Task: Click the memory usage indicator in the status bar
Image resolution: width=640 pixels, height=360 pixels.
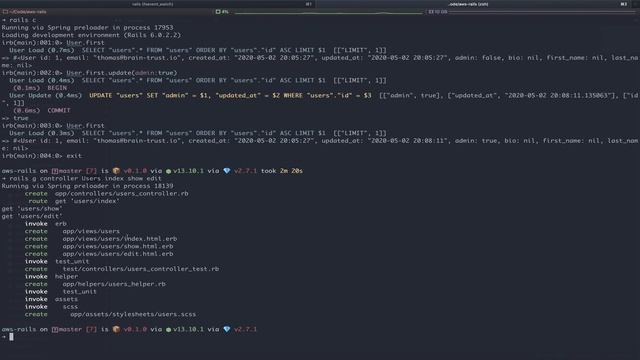Action: click(438, 12)
